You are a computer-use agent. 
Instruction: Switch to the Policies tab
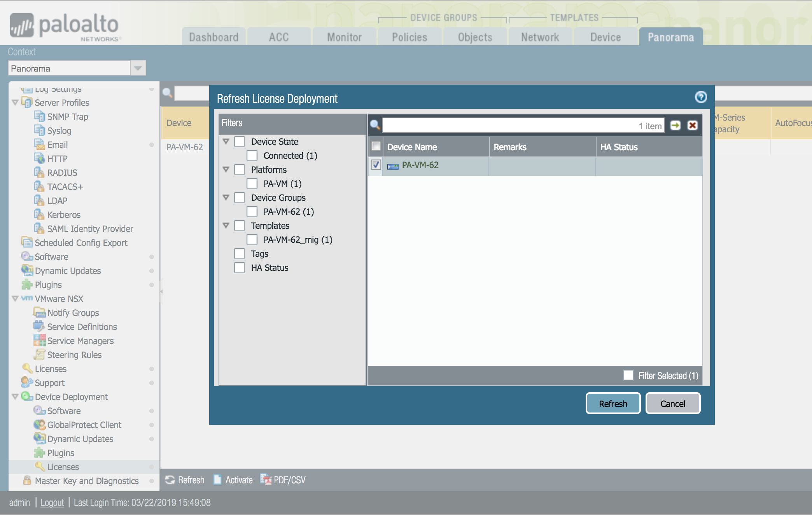[x=409, y=37]
